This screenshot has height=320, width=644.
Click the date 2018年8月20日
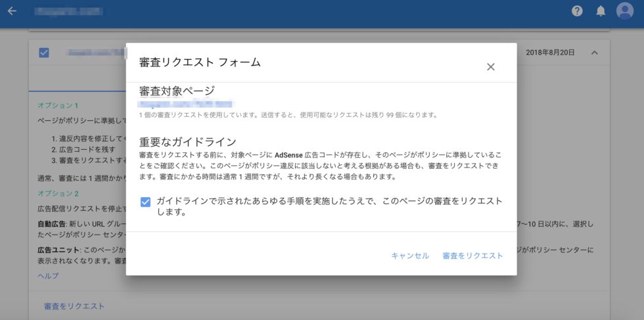point(551,53)
